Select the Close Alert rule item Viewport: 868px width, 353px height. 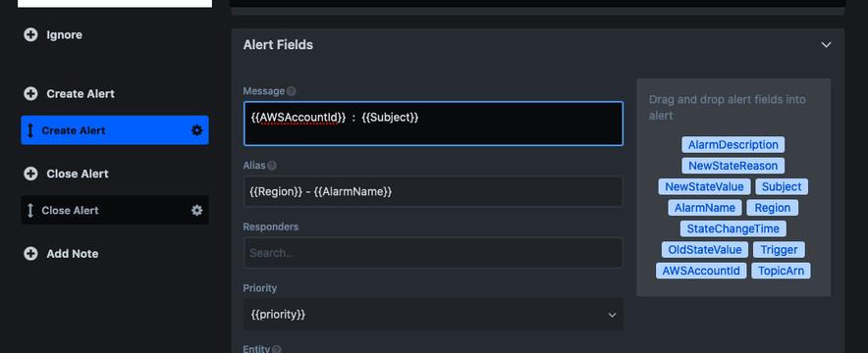(x=115, y=210)
